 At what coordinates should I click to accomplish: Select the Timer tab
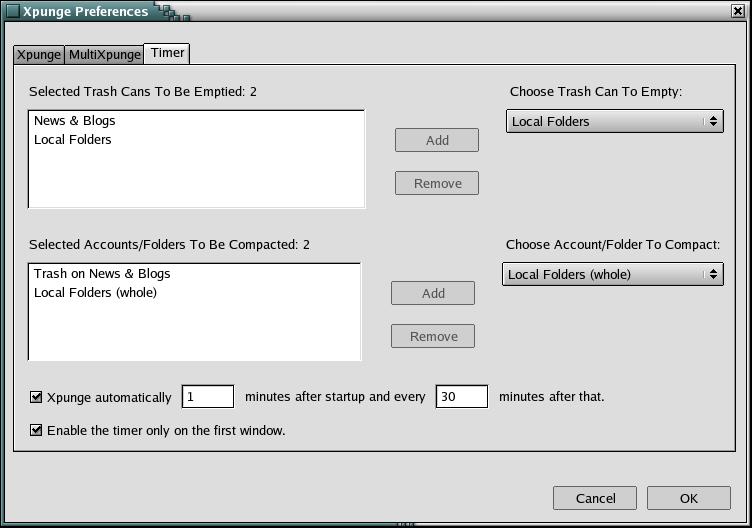pyautogui.click(x=167, y=53)
